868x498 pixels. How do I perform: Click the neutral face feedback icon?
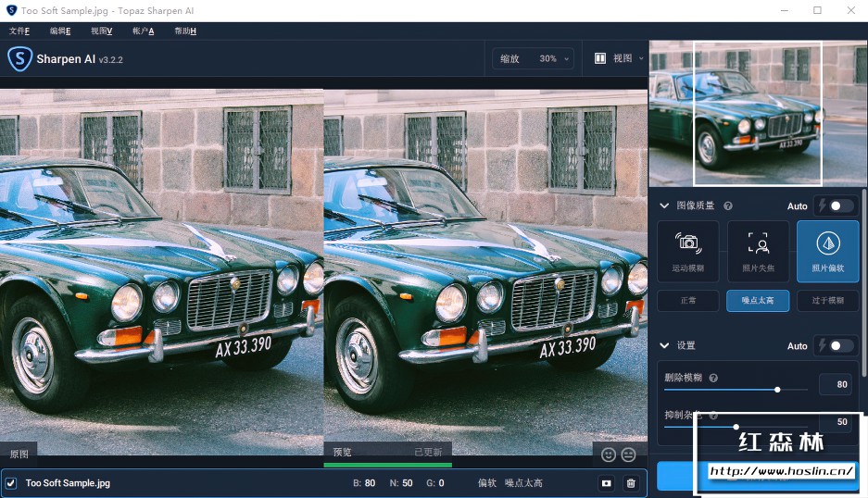coord(628,454)
